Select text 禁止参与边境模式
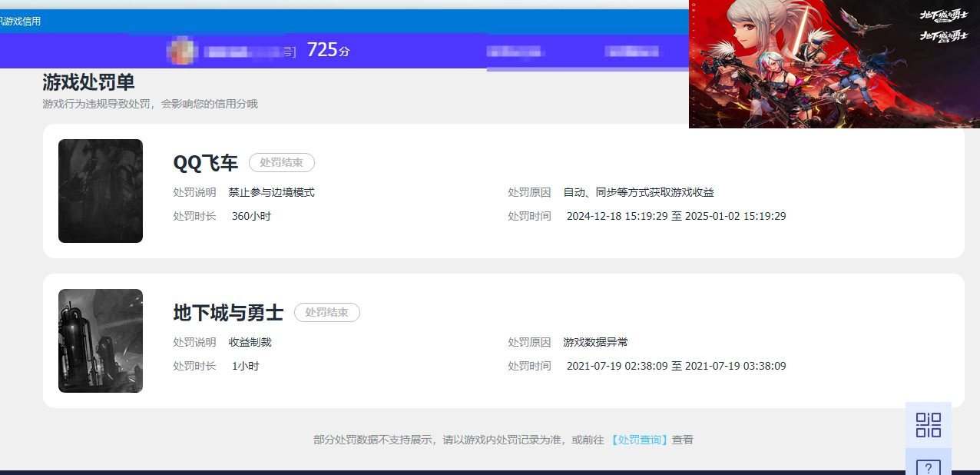The image size is (980, 475). coord(271,192)
